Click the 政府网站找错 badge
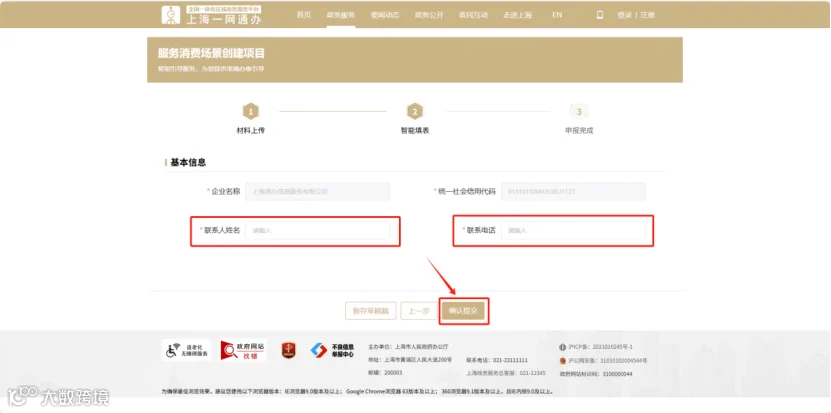Screen dimensions: 831x413 coord(244,350)
